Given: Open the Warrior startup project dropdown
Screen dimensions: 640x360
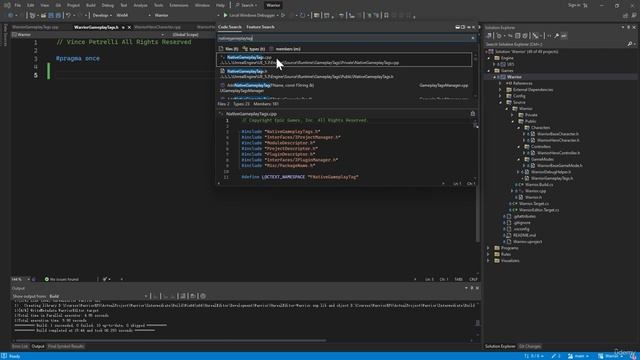Looking at the screenshot, I should (187, 15).
